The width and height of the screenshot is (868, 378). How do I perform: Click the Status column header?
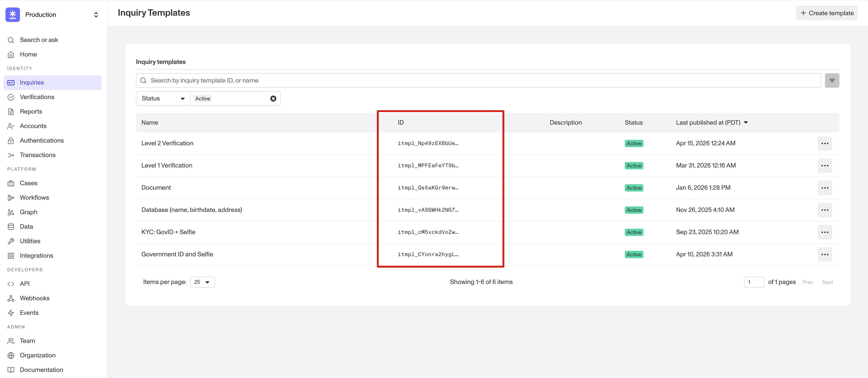[633, 123]
